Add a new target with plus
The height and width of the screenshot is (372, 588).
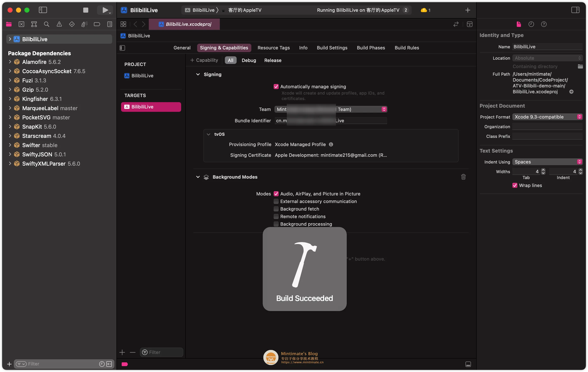coord(122,352)
